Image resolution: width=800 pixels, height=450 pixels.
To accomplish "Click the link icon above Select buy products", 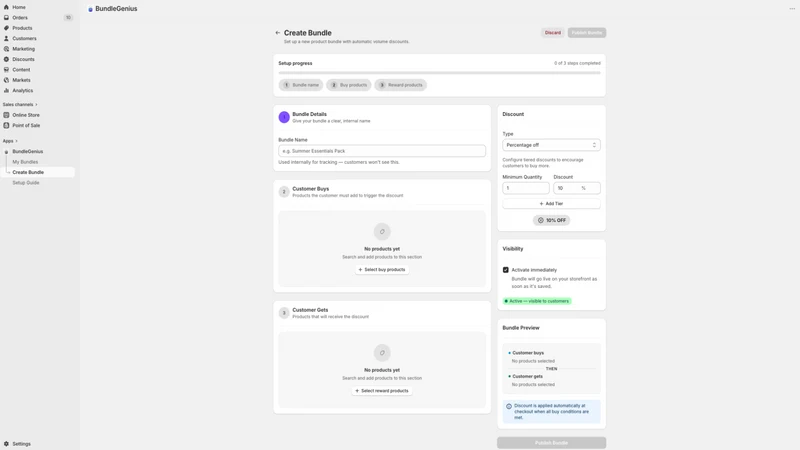I will coord(382,232).
